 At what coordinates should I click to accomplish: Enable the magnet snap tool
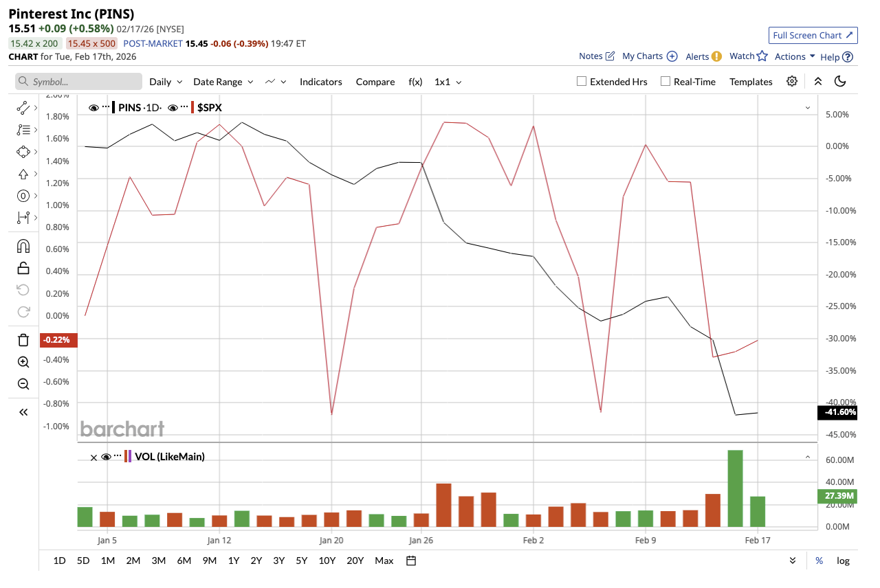[x=23, y=245]
